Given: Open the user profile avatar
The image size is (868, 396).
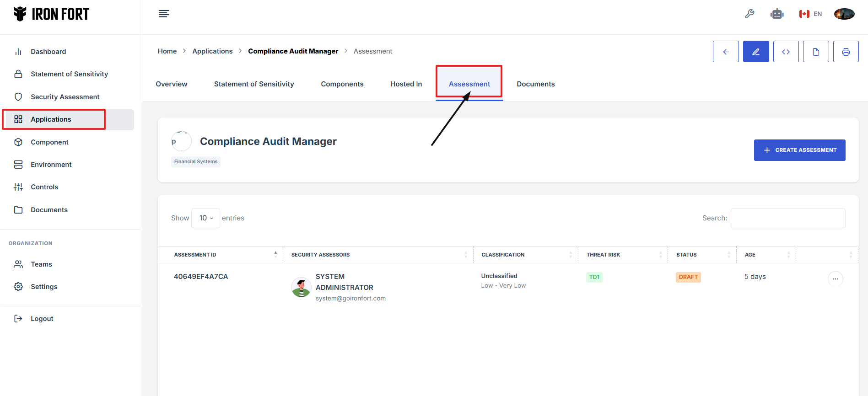Looking at the screenshot, I should point(844,14).
